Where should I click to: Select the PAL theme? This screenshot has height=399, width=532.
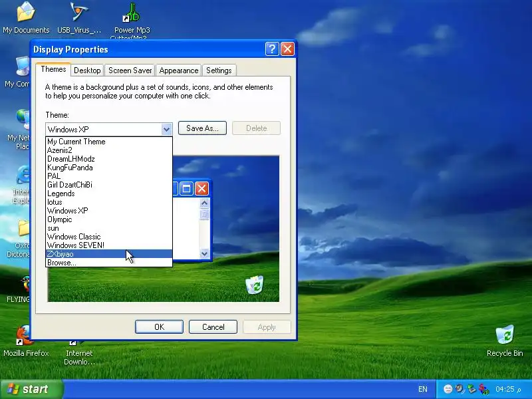coord(109,176)
